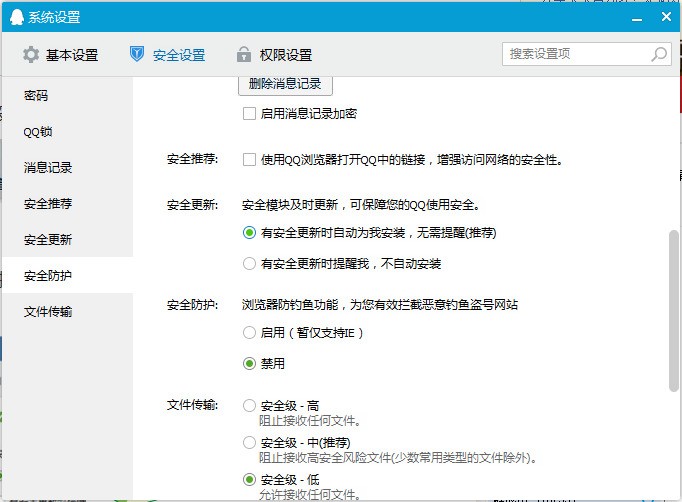This screenshot has height=502, width=682.
Task: Enable the 启用消息记录加密 checkbox
Action: 249,114
